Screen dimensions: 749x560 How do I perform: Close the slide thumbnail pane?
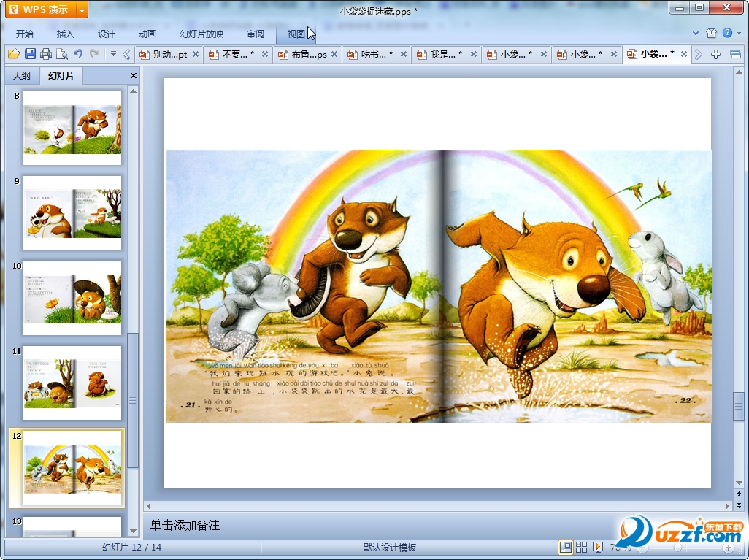pos(134,75)
